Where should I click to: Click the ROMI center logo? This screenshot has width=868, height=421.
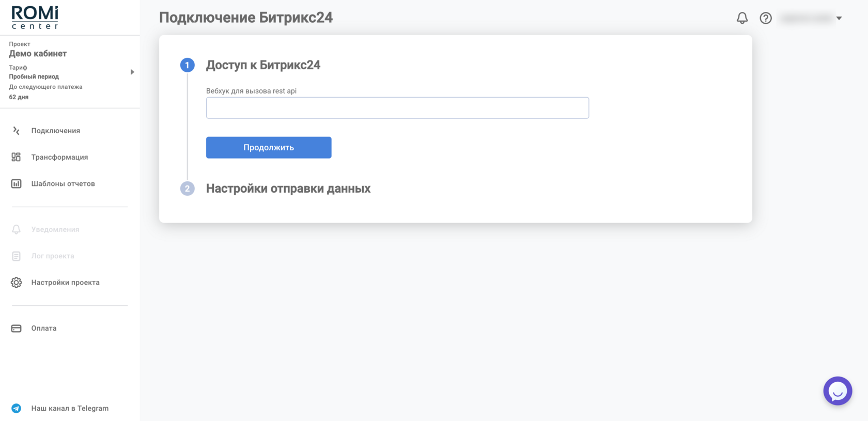[35, 18]
